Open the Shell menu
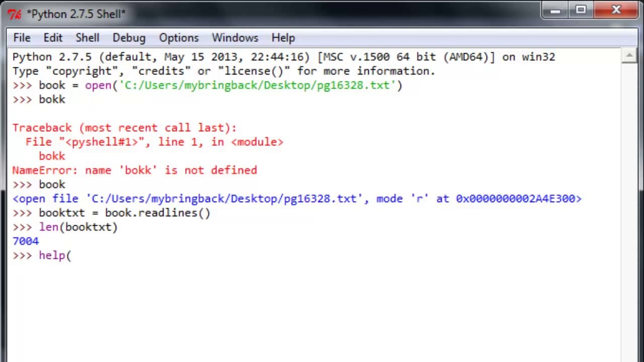The image size is (644, 362). coord(87,38)
